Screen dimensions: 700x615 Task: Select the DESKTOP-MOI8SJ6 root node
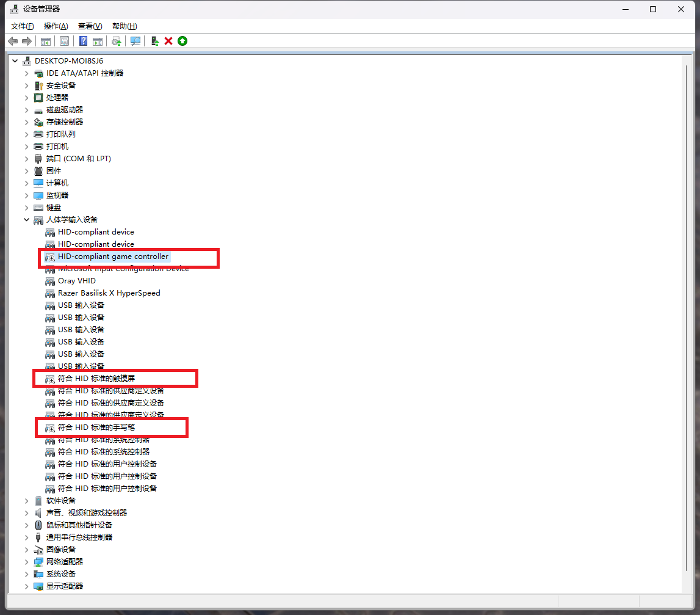point(69,61)
